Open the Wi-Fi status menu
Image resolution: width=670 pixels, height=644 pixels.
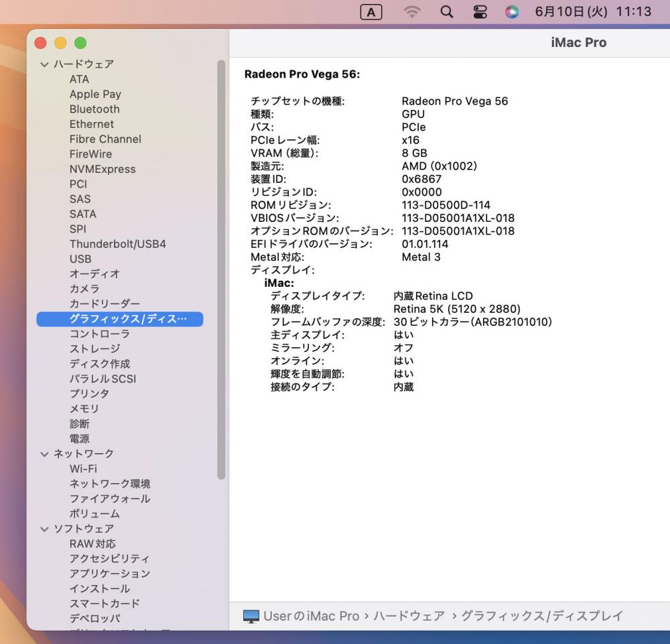[x=412, y=12]
